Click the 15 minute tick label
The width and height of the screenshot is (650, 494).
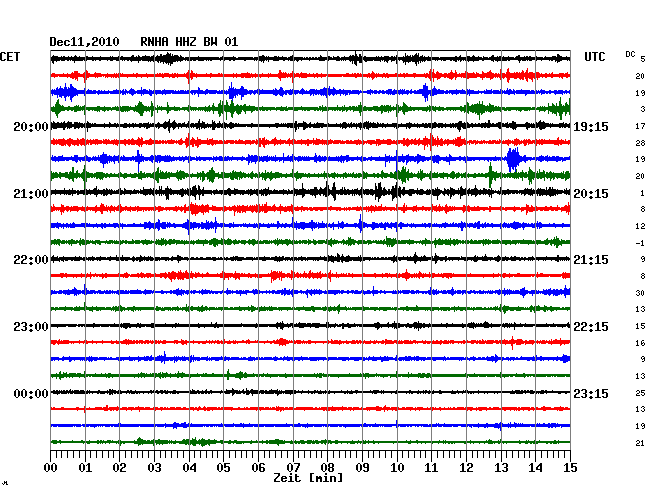570,468
